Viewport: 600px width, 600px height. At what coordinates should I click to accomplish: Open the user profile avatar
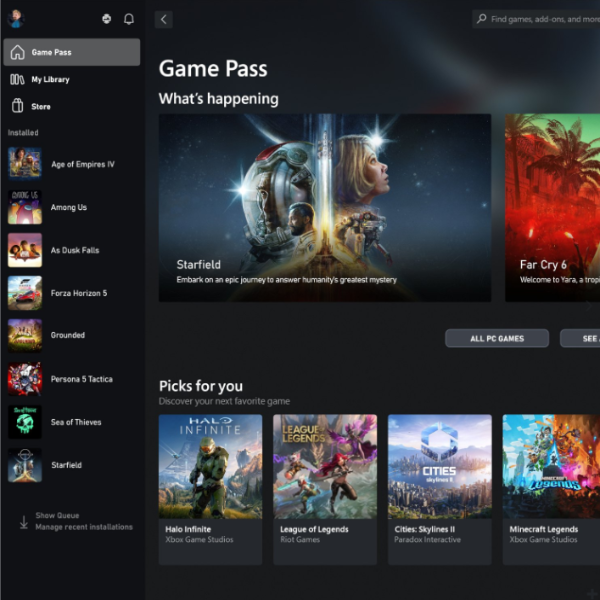point(16,19)
